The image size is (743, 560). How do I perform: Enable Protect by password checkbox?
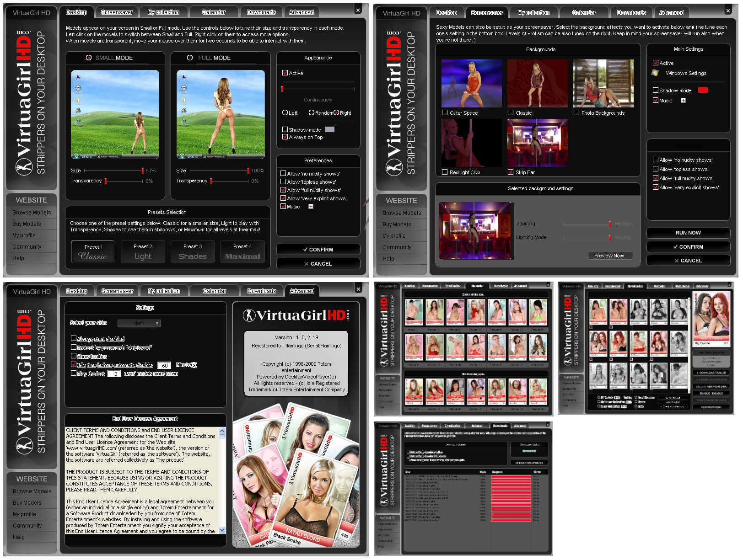coord(73,347)
